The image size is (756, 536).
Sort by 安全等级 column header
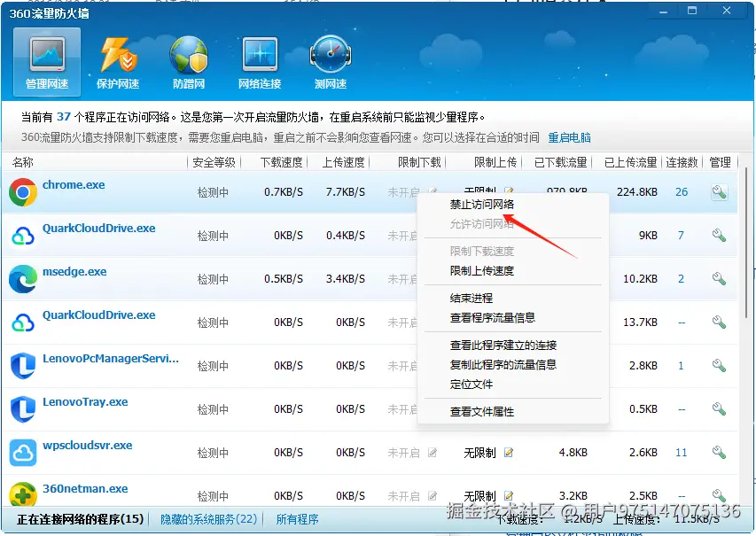tap(214, 162)
